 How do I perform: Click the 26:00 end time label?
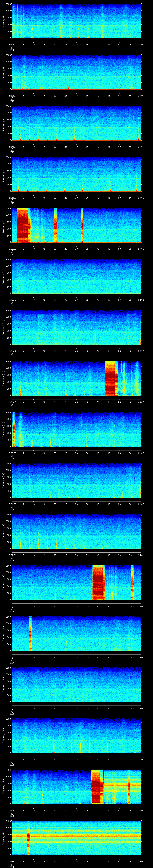click(x=141, y=198)
